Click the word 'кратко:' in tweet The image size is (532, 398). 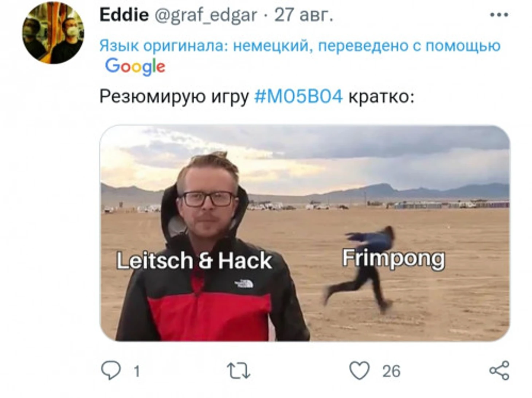(382, 97)
